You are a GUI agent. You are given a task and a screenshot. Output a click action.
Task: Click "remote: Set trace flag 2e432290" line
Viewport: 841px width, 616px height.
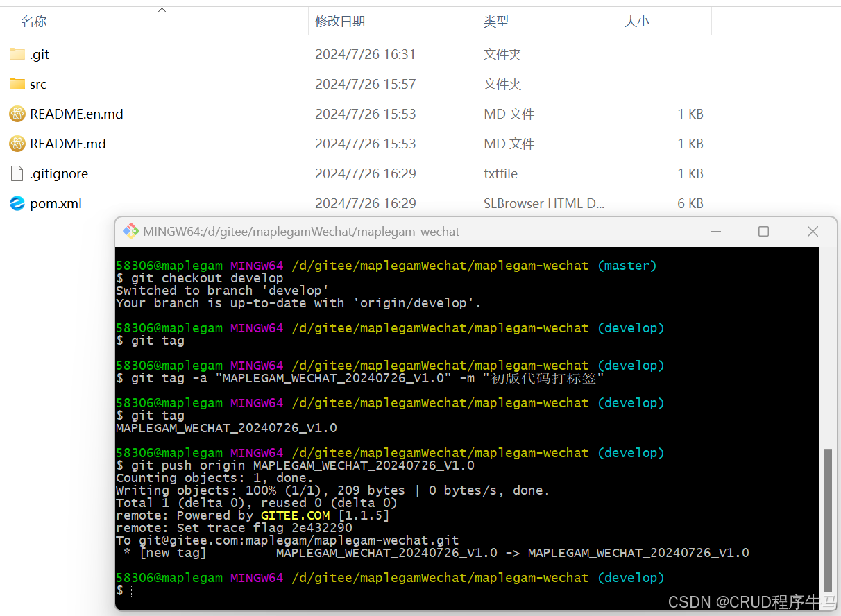234,528
